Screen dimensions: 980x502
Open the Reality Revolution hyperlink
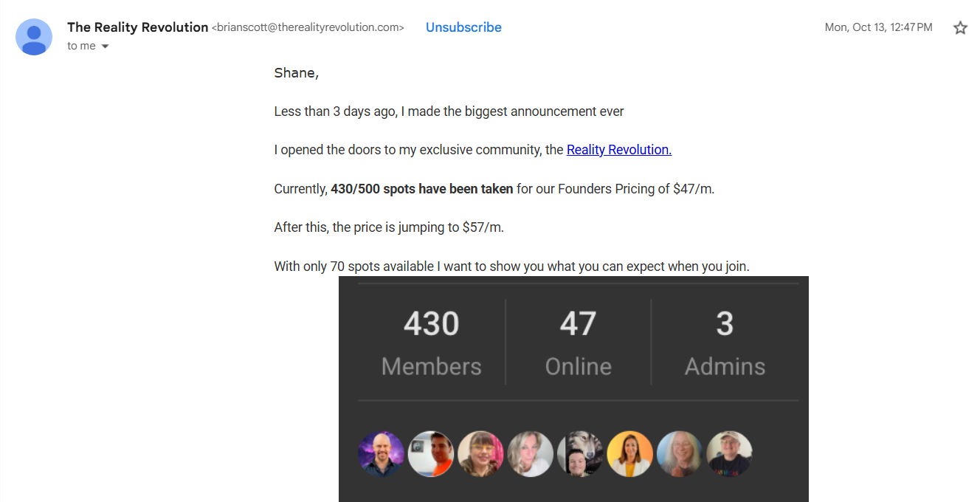(x=618, y=150)
